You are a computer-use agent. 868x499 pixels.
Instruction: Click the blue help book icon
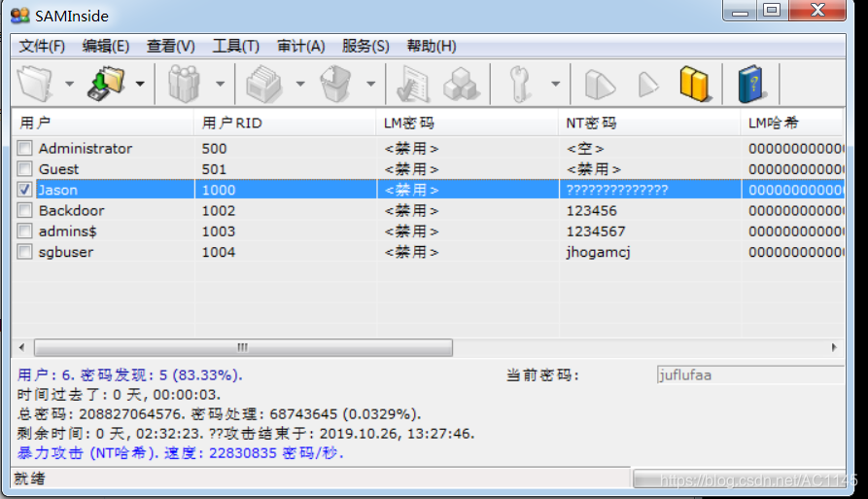click(751, 84)
